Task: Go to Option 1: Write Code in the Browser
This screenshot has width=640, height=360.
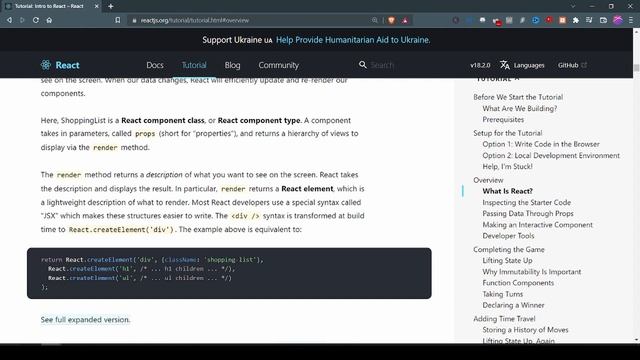Action: coord(541,144)
